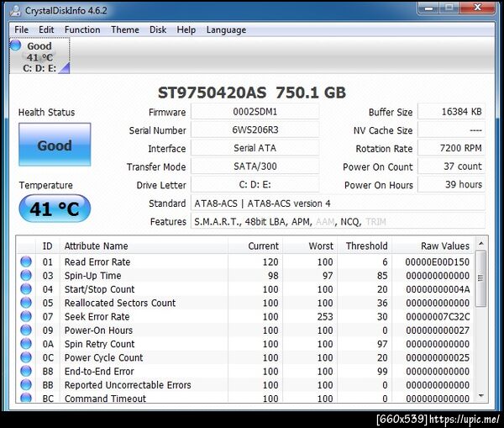This screenshot has width=504, height=428.
Task: Open the Help menu
Action: [x=186, y=29]
